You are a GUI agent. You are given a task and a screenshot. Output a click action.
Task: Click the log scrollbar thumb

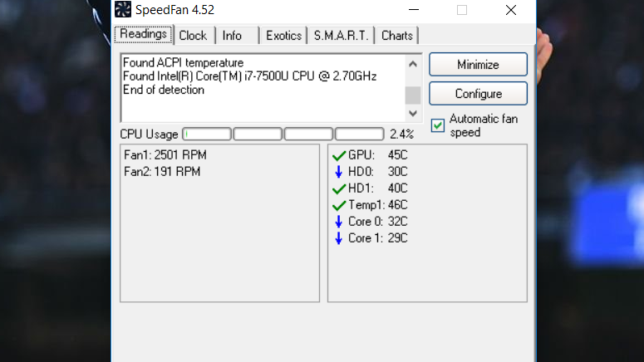(x=413, y=95)
